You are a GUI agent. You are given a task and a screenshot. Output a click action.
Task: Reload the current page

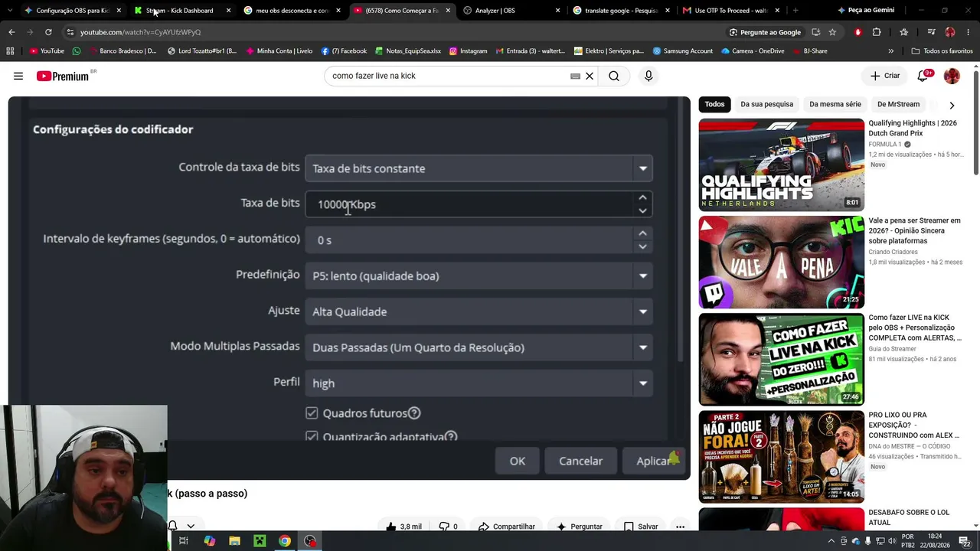(48, 32)
